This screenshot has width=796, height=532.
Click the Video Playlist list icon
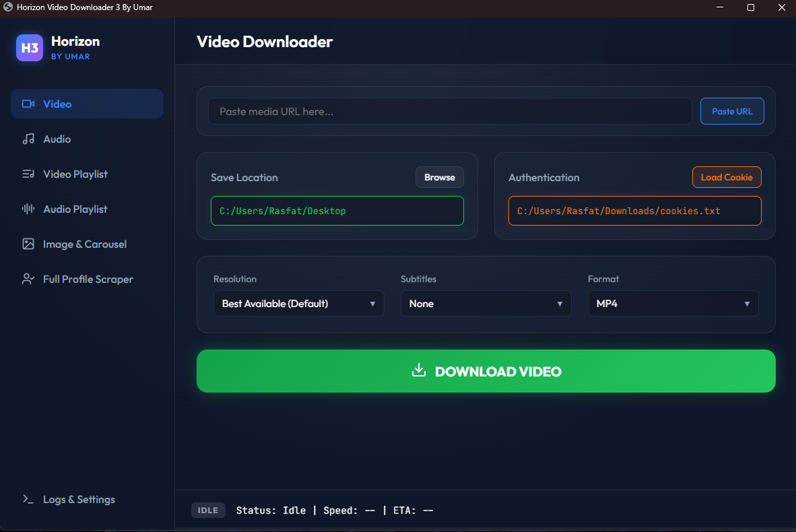[28, 174]
